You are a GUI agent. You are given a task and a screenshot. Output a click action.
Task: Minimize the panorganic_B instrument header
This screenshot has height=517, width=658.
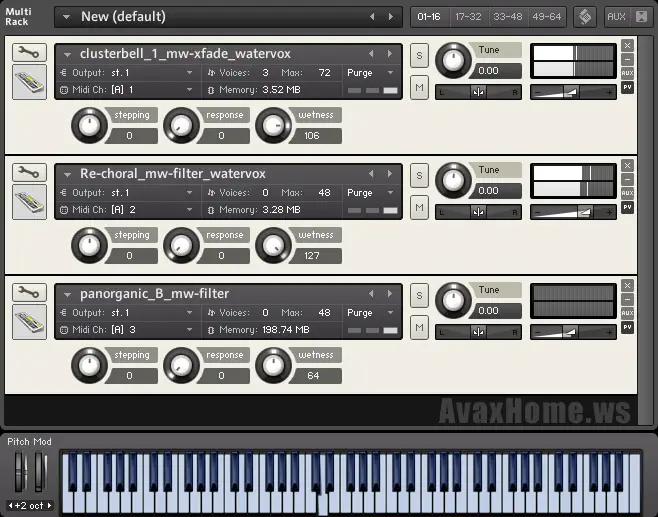[627, 299]
